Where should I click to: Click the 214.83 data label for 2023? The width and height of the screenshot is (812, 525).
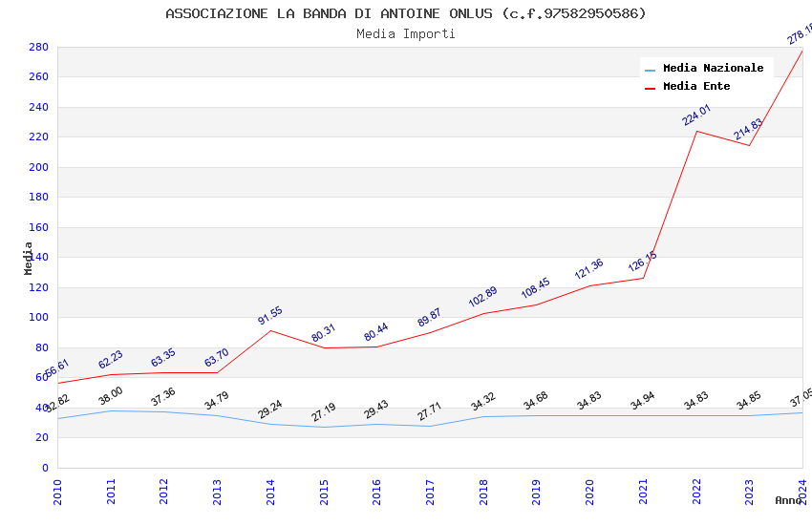coord(748,129)
